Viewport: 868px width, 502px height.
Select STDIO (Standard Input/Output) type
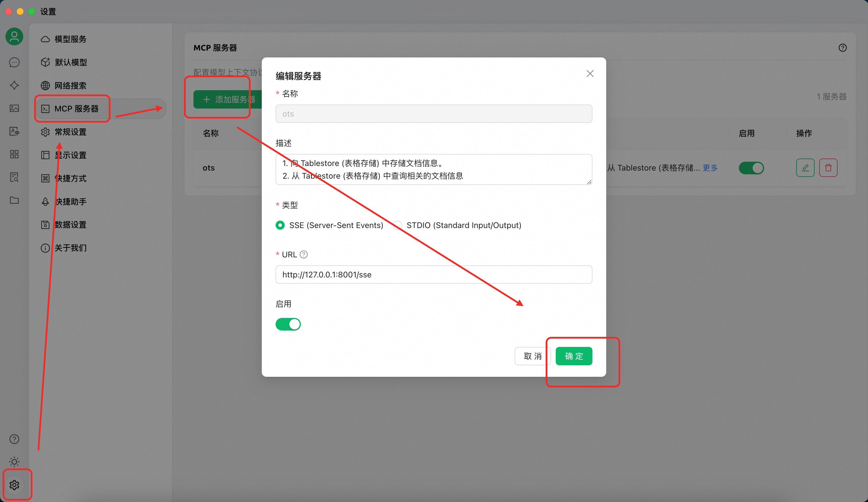tap(398, 225)
